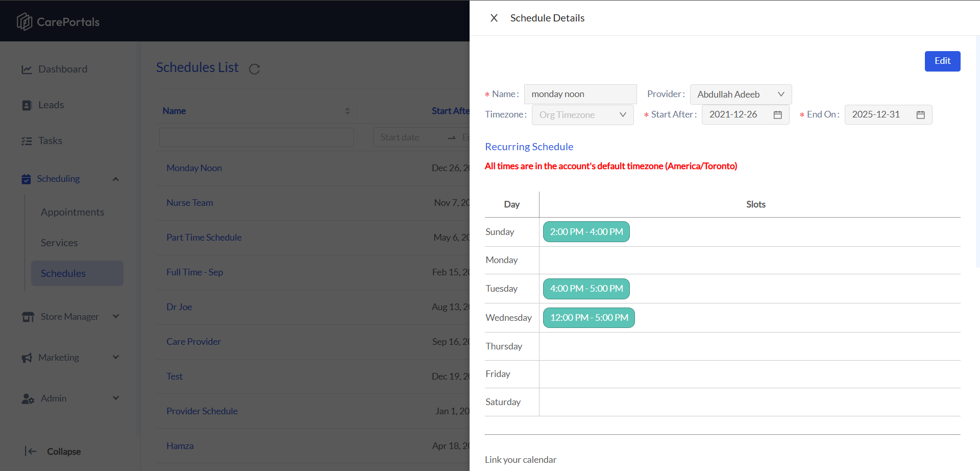
Task: Sort the list by Name column
Action: [347, 111]
